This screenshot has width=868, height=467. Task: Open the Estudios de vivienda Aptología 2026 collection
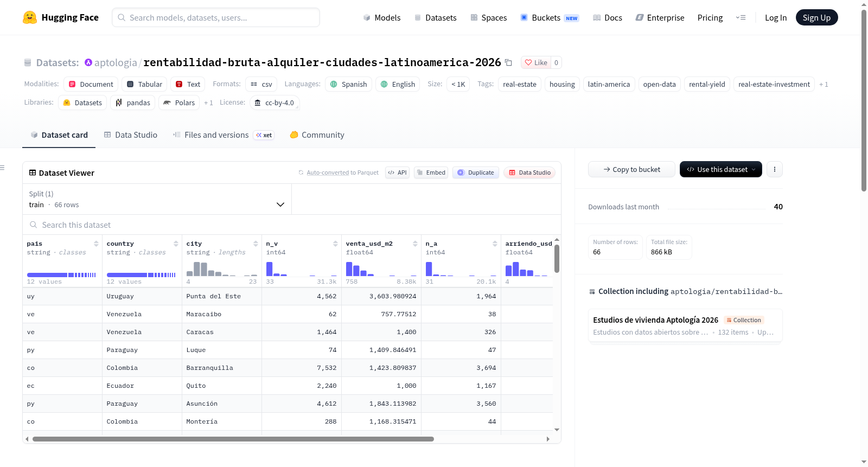coord(685,325)
